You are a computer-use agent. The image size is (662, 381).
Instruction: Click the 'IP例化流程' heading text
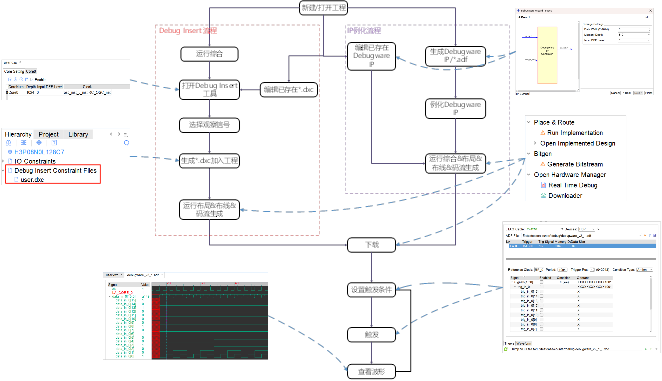pyautogui.click(x=364, y=31)
